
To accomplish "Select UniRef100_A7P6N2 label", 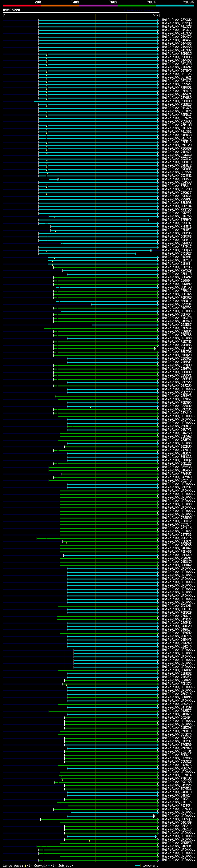I will [x=177, y=67].
